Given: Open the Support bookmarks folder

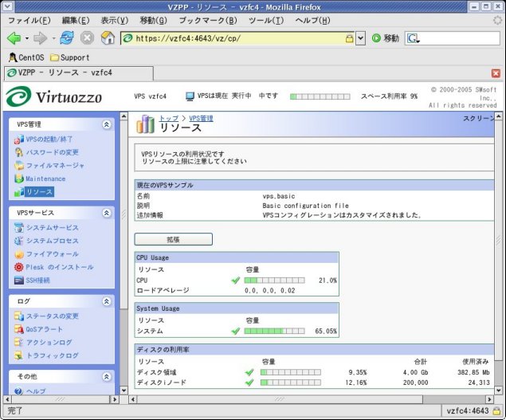Looking at the screenshot, I should 70,57.
